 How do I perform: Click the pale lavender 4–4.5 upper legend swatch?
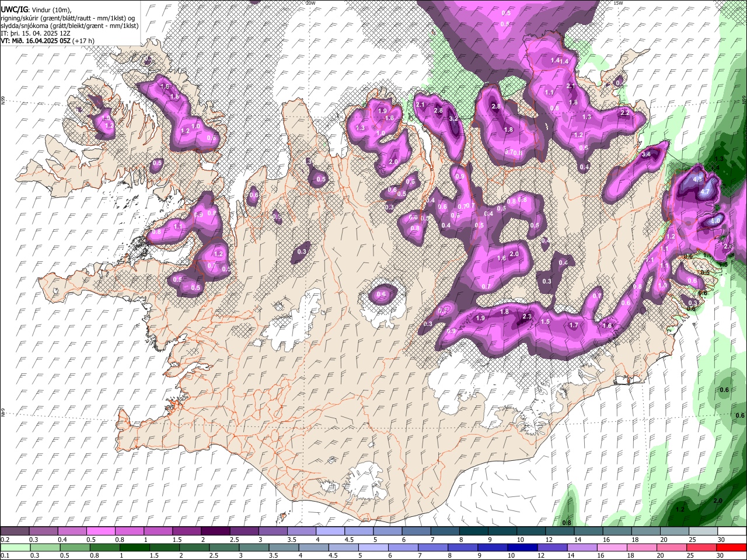[330, 531]
